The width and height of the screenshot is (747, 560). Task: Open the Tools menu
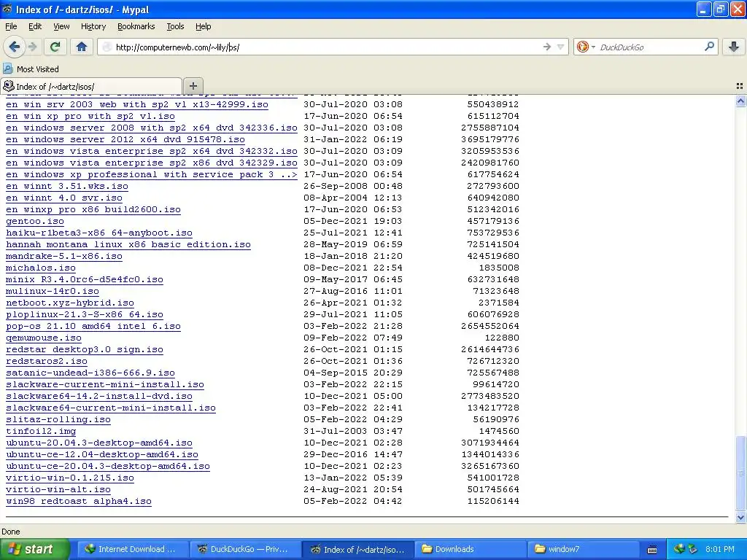coord(175,26)
